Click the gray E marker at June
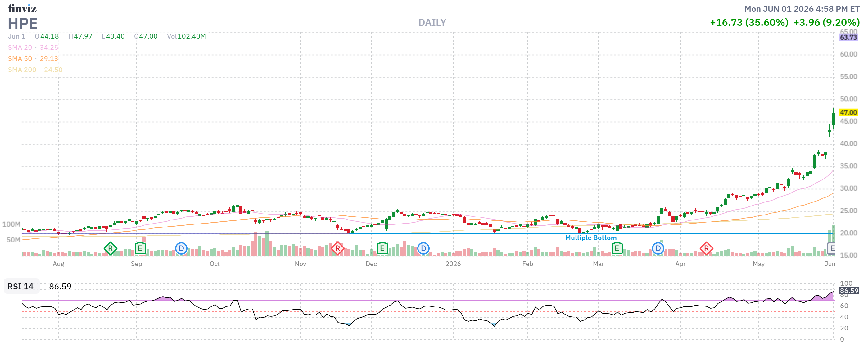 (x=831, y=249)
